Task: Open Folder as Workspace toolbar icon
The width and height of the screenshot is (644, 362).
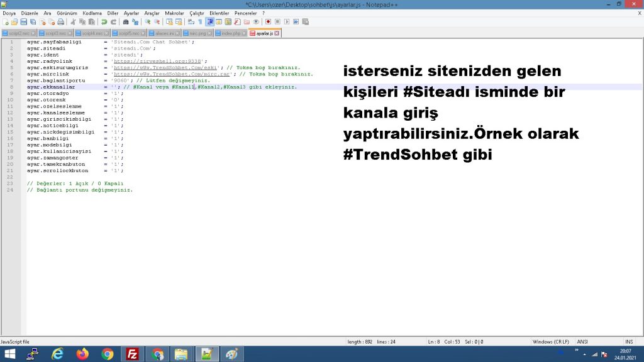Action: [247, 22]
